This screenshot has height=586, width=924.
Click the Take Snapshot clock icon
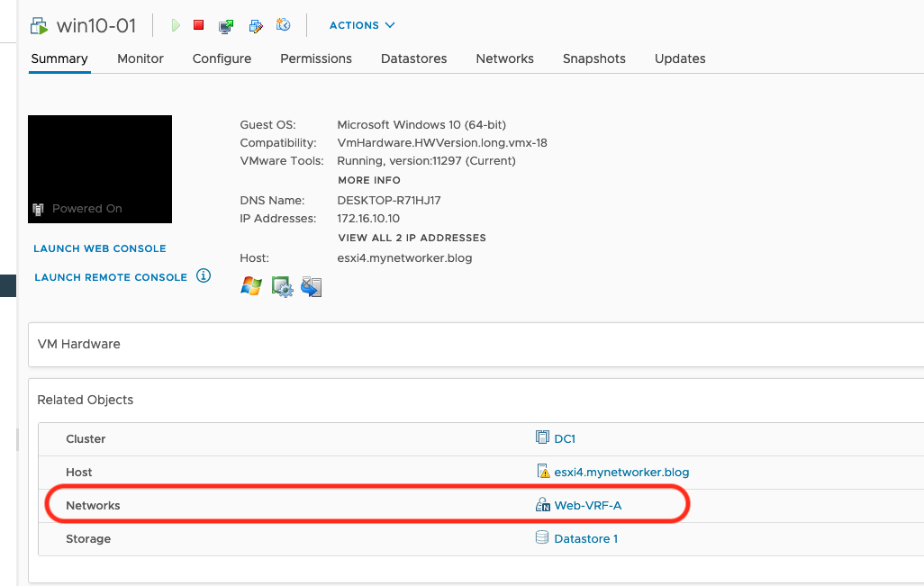(x=283, y=25)
